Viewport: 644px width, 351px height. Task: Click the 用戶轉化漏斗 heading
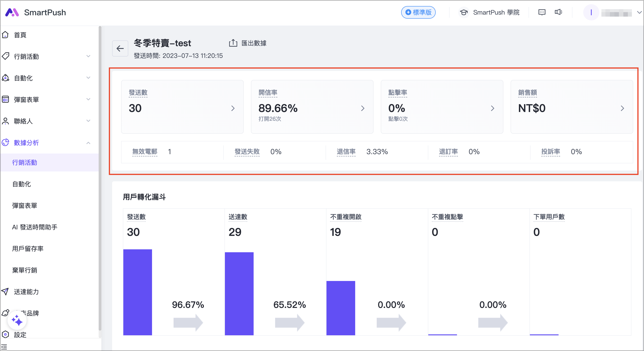coord(144,197)
